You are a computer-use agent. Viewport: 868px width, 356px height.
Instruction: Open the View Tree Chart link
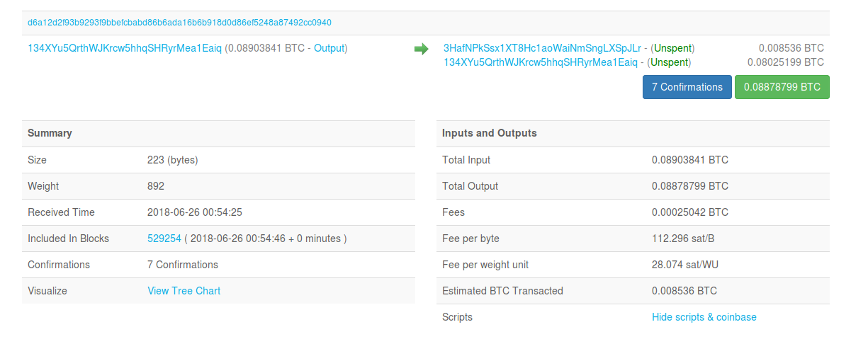point(184,291)
